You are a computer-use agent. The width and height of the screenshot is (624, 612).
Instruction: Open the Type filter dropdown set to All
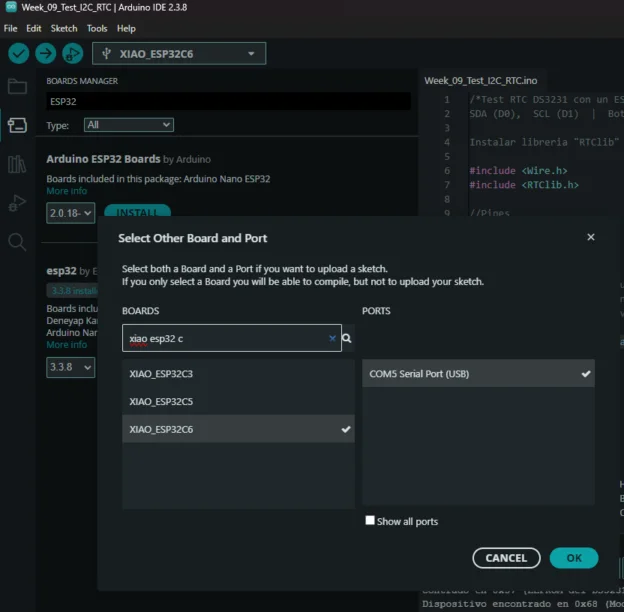[x=129, y=125]
